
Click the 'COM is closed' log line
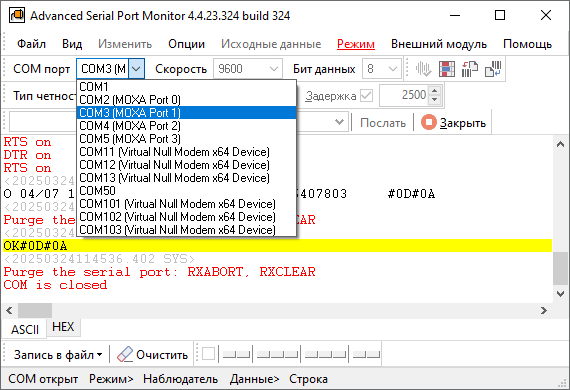pyautogui.click(x=55, y=285)
